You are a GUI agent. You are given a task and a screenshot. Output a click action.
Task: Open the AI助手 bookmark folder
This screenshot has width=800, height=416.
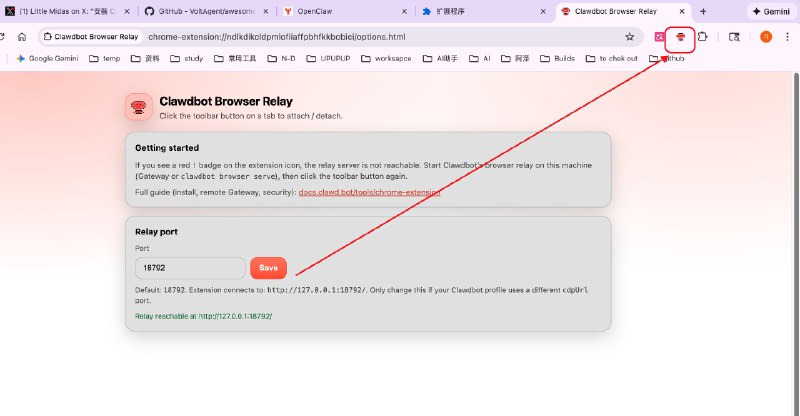pyautogui.click(x=440, y=59)
